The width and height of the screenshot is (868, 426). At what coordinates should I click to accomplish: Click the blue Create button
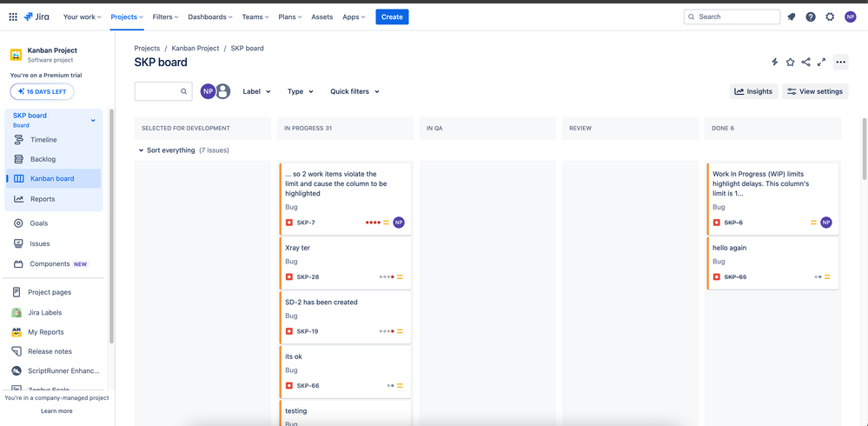[392, 17]
